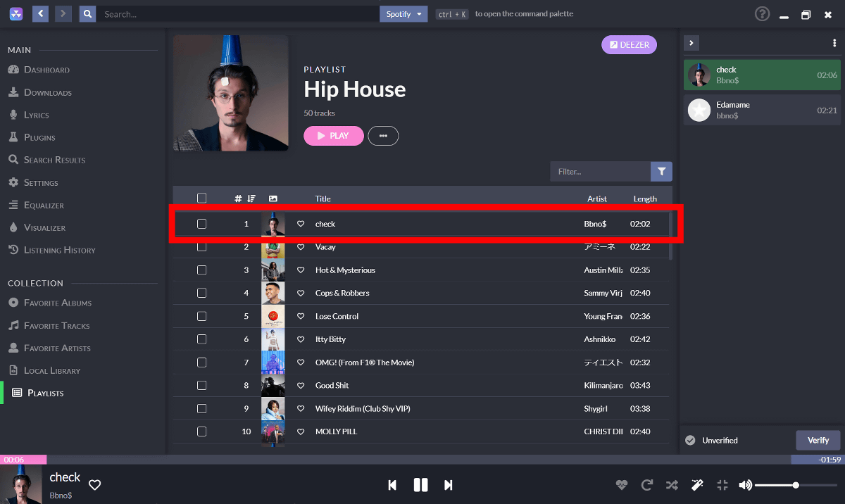Collapse the queue panel with the chevron
Viewport: 845px width, 504px height.
click(x=691, y=43)
